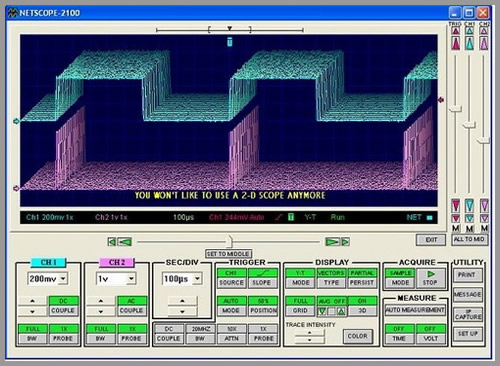Select the CH 2 channel tab
The height and width of the screenshot is (366, 500).
coord(117,262)
